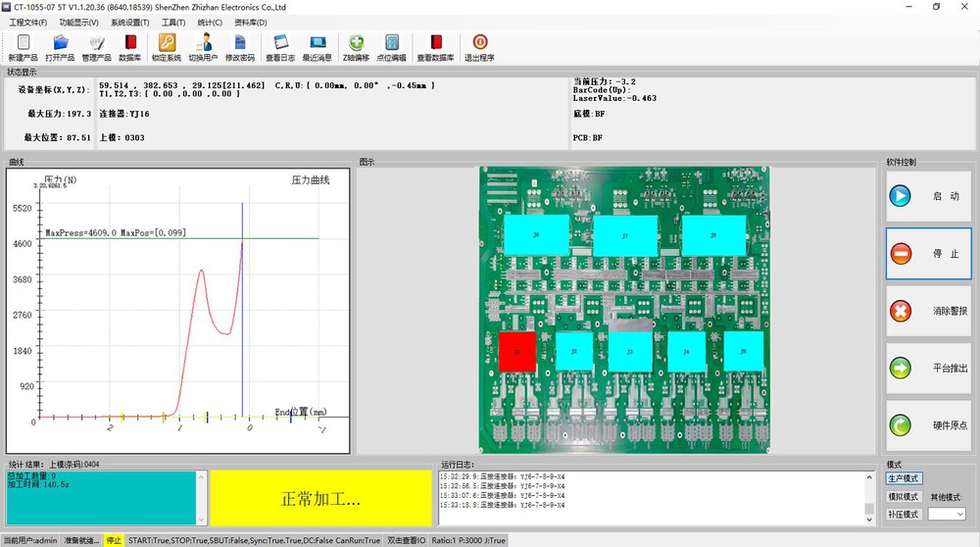Open the 系统设置(T) menu

130,22
